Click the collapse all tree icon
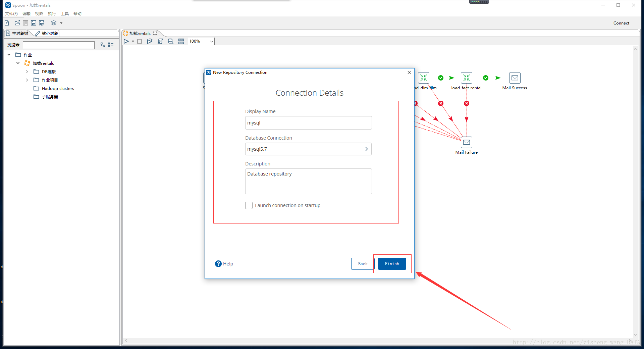This screenshot has width=644, height=349. point(111,45)
